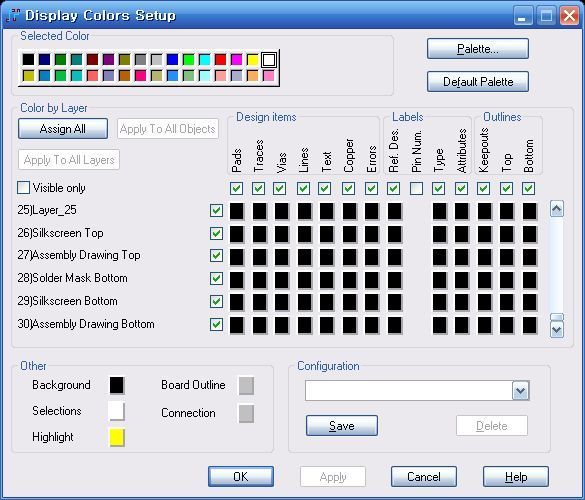585x500 pixels.
Task: Click Apply To All Objects button
Action: point(168,129)
